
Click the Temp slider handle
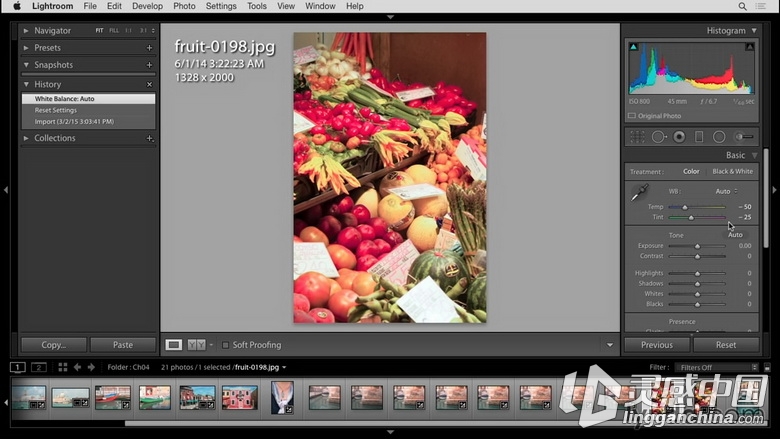click(x=684, y=207)
